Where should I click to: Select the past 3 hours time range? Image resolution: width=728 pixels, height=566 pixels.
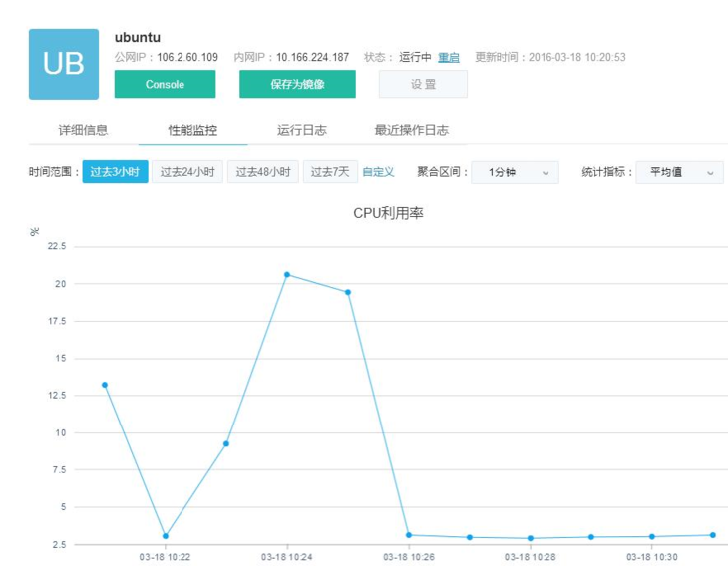click(x=115, y=172)
